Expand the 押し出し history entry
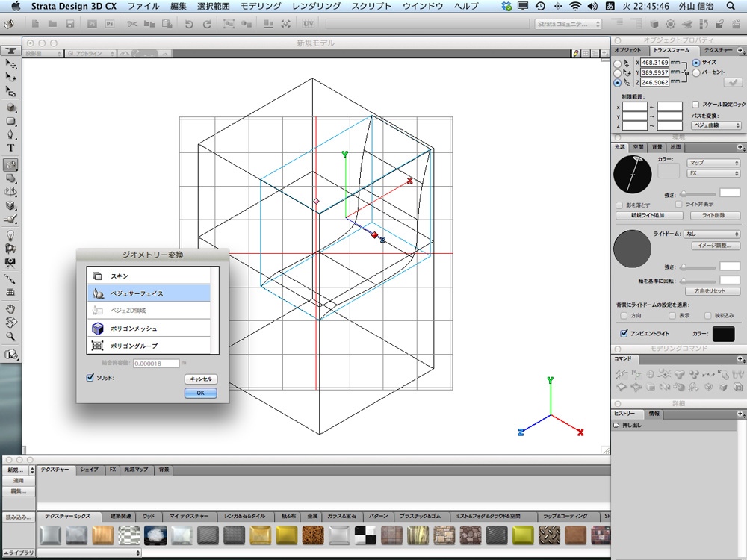The width and height of the screenshot is (747, 560). coord(616,426)
